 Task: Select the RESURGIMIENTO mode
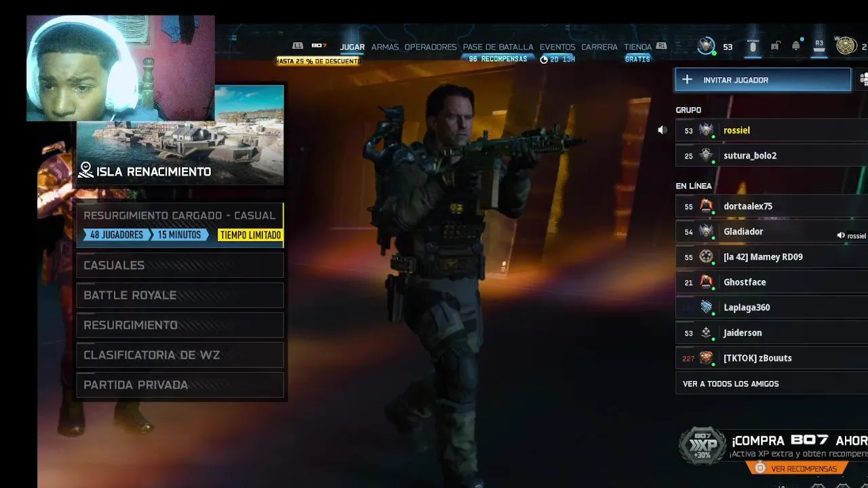point(180,325)
